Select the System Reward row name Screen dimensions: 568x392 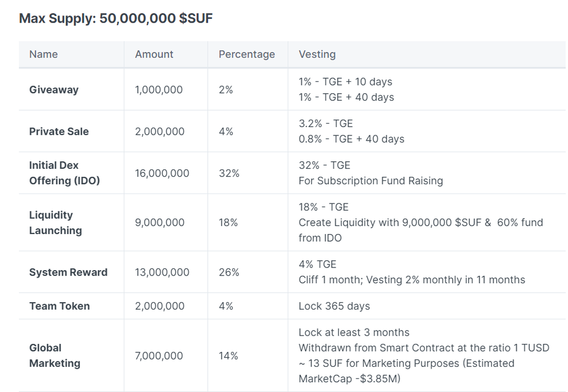[68, 272]
